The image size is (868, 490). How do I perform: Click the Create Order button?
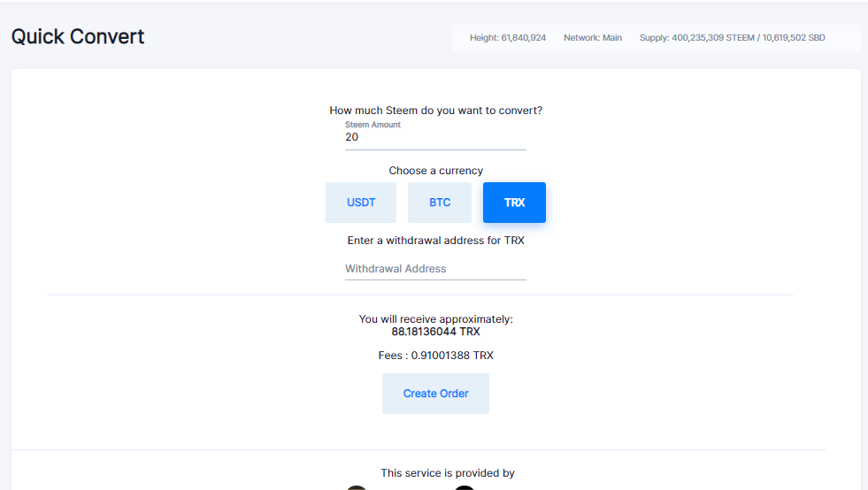click(435, 394)
